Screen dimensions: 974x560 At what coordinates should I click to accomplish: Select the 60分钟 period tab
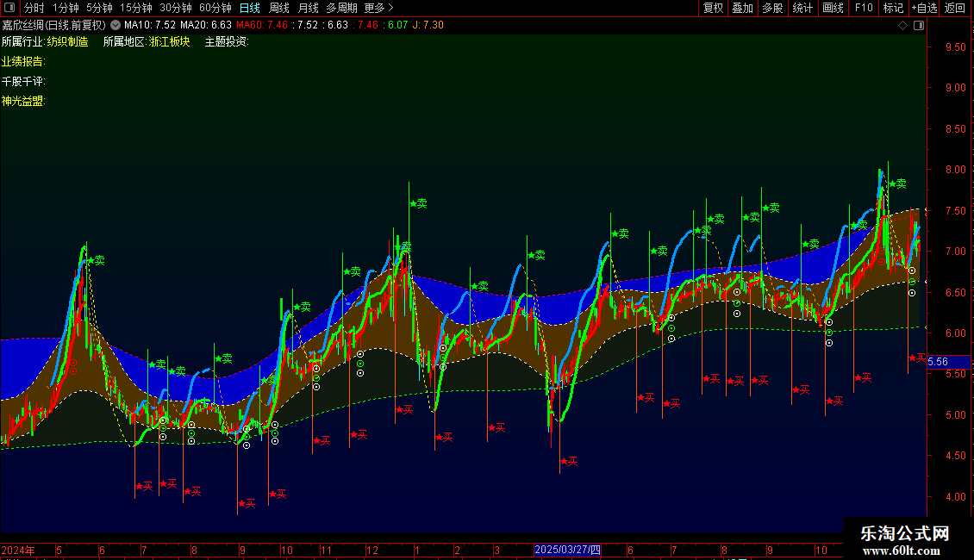click(215, 8)
